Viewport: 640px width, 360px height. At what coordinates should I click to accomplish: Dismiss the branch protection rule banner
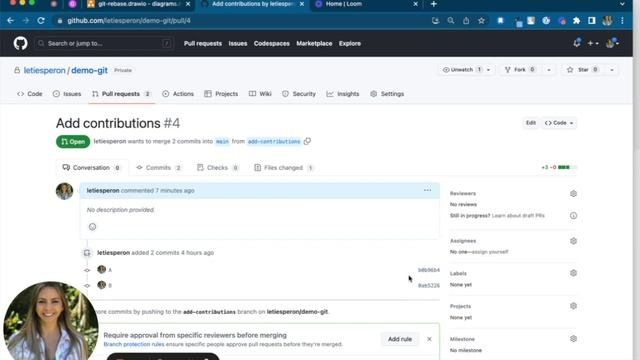point(429,339)
